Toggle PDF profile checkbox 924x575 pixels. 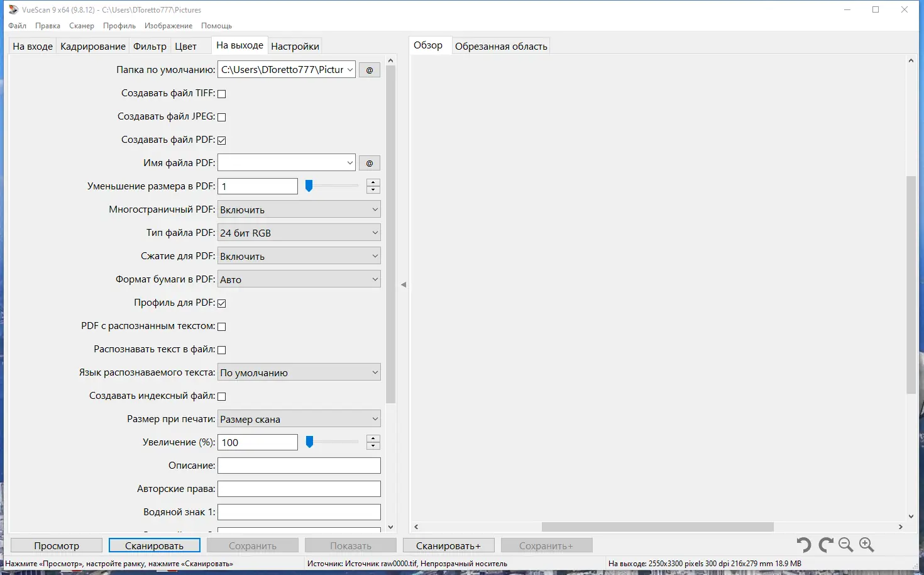pos(221,303)
